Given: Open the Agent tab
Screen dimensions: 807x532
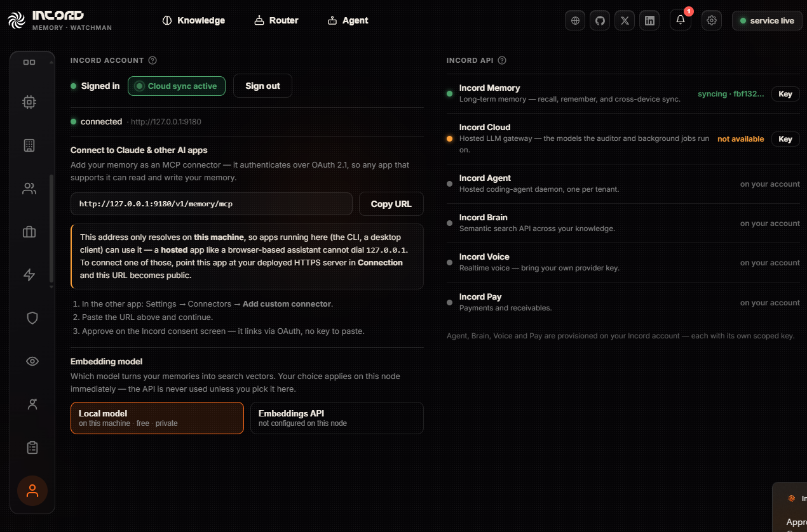Looking at the screenshot, I should (x=348, y=20).
